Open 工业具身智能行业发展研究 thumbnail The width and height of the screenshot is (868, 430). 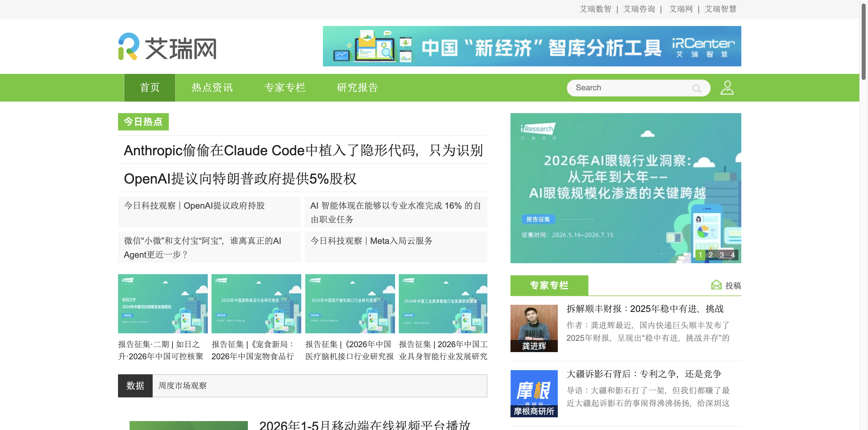[443, 304]
